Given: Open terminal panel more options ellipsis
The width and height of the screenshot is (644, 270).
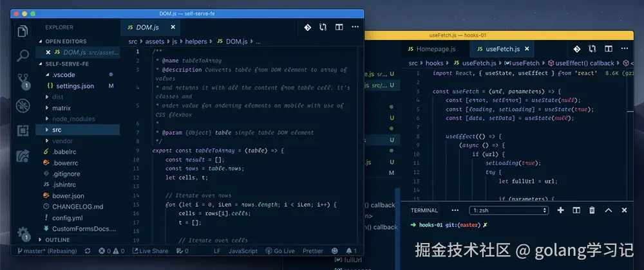Looking at the screenshot, I should click(455, 210).
